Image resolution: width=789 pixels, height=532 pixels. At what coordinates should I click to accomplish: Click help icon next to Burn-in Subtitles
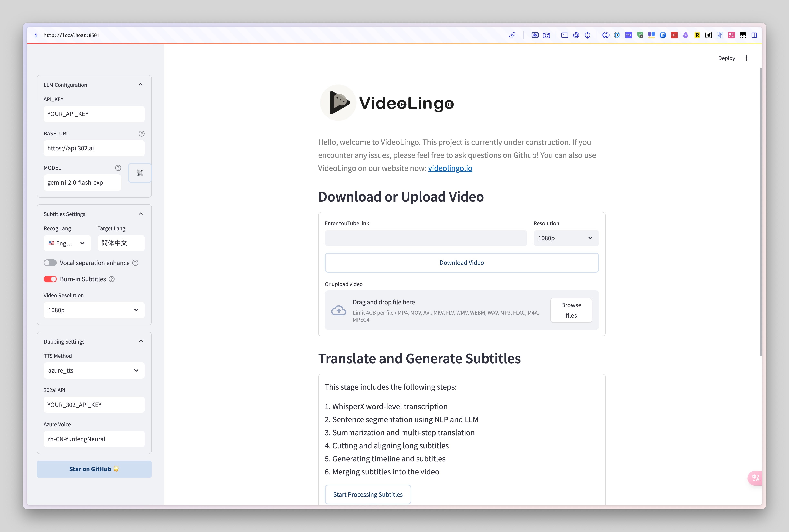112,279
